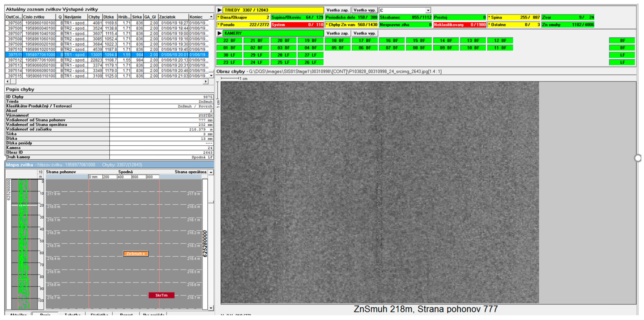Click the Neklasifikovany red class box
Viewport: 644px width, 320px height.
click(460, 25)
